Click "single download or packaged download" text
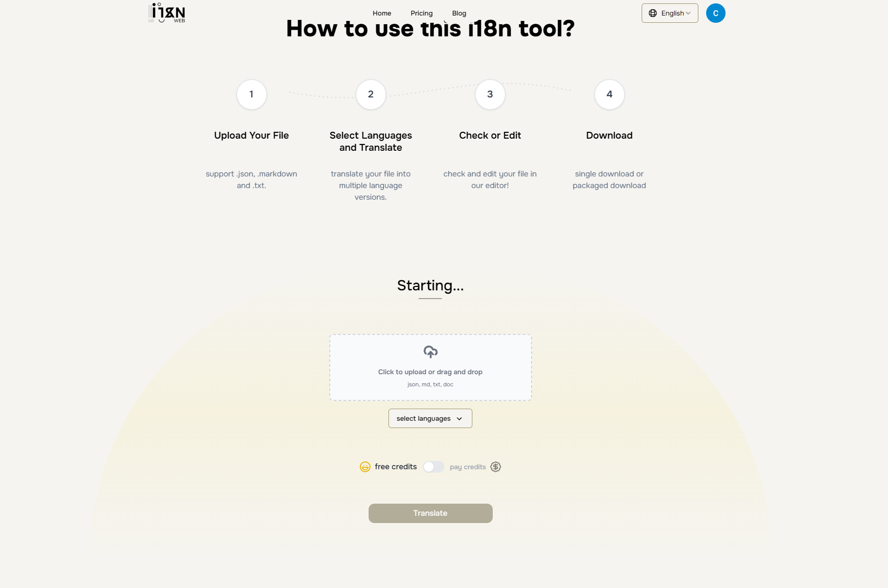This screenshot has height=588, width=888. click(x=609, y=179)
